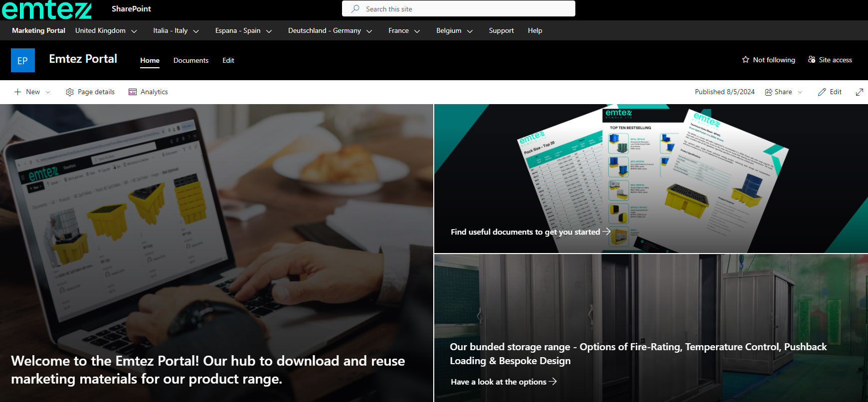Open the bunded storage range hero tile
The height and width of the screenshot is (402, 868).
tap(651, 328)
